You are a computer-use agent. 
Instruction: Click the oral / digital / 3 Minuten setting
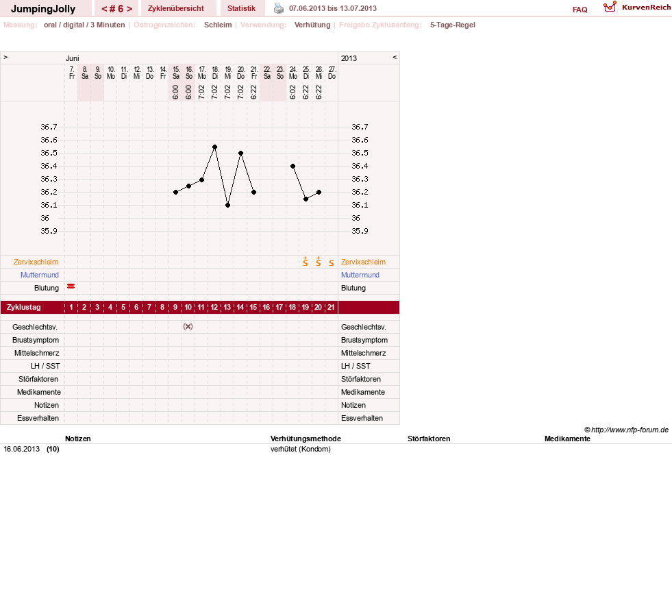(84, 25)
